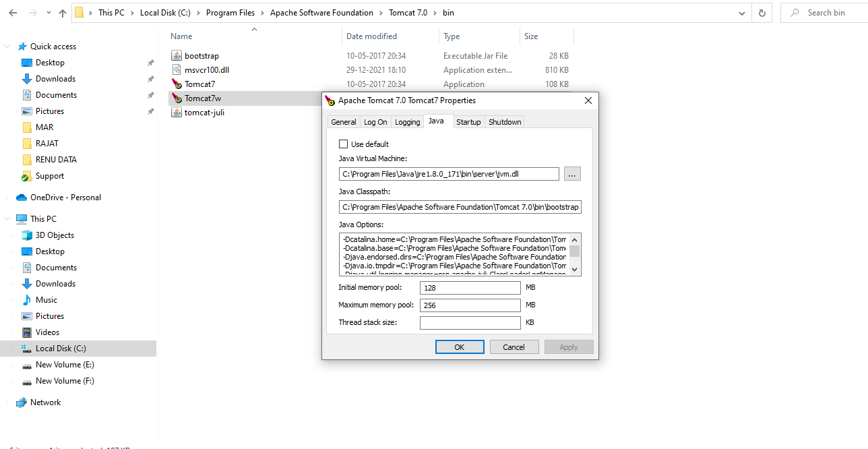Click the Pictures icon under Quick access

click(x=27, y=111)
